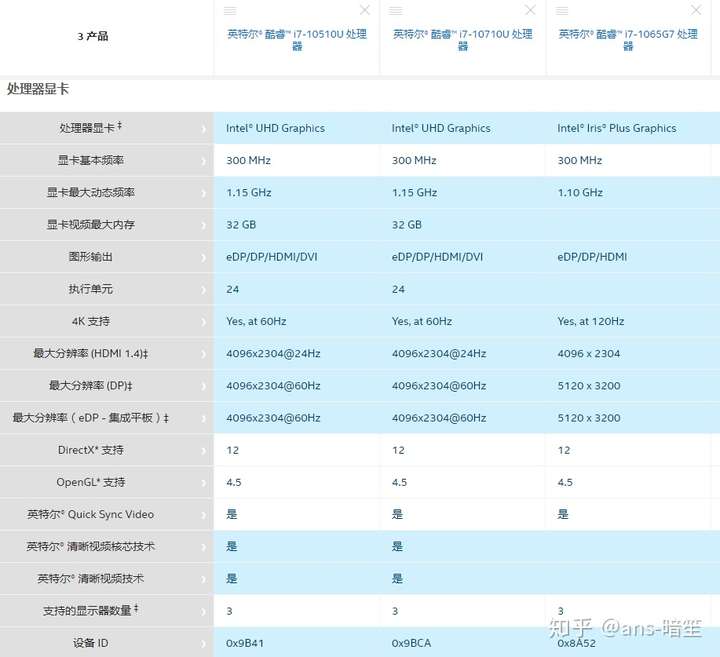
Task: Expand the 最大分辨率 (eDP - 集成平板) row chevron
Action: tap(203, 419)
